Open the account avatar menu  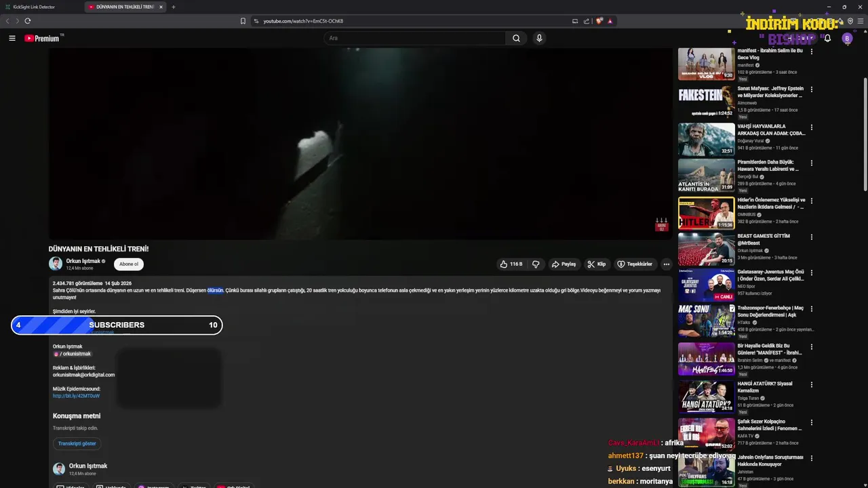[x=847, y=39]
